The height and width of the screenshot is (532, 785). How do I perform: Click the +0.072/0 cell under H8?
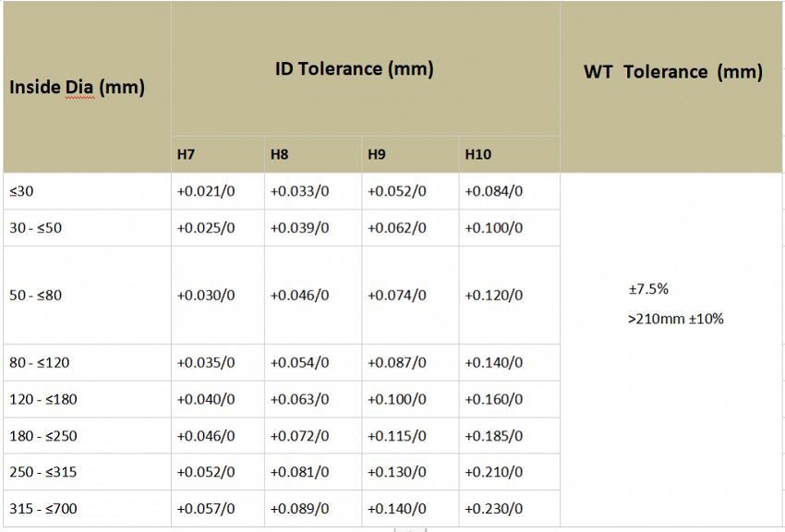tap(299, 435)
